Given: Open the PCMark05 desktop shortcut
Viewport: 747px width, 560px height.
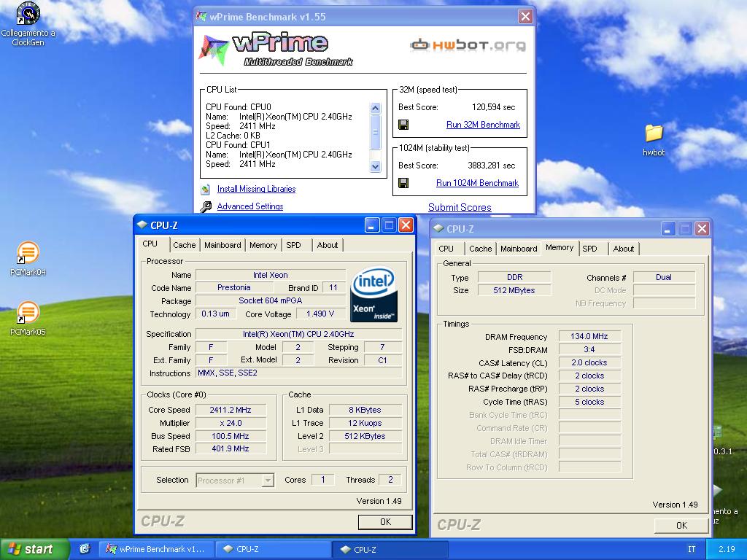Looking at the screenshot, I should (x=28, y=318).
